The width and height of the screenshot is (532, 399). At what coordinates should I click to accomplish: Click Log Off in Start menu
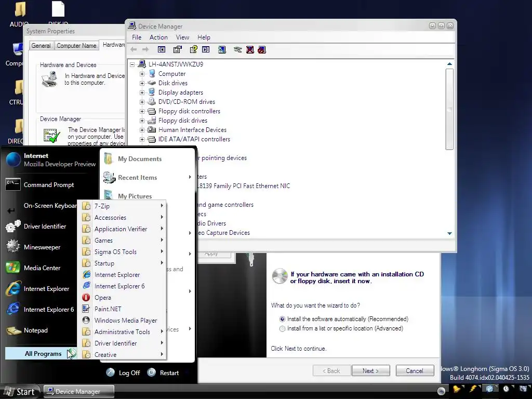tap(123, 373)
